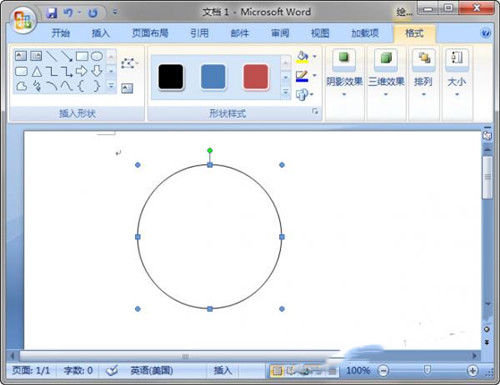Choose the elbow connector shape
The width and height of the screenshot is (500, 385).
(x=52, y=71)
